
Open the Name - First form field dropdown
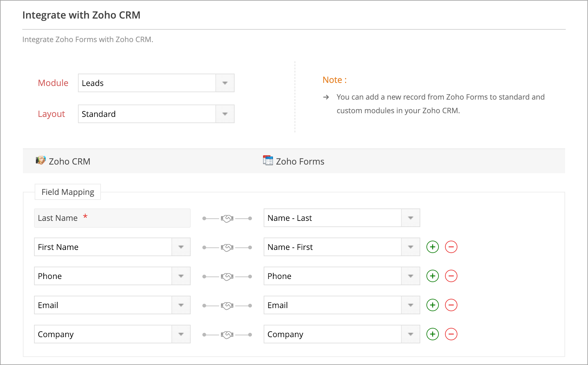click(342, 247)
